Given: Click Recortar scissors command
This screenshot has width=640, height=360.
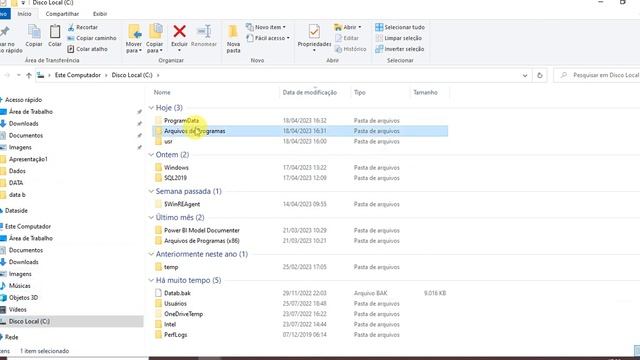Looking at the screenshot, I should coord(83,27).
